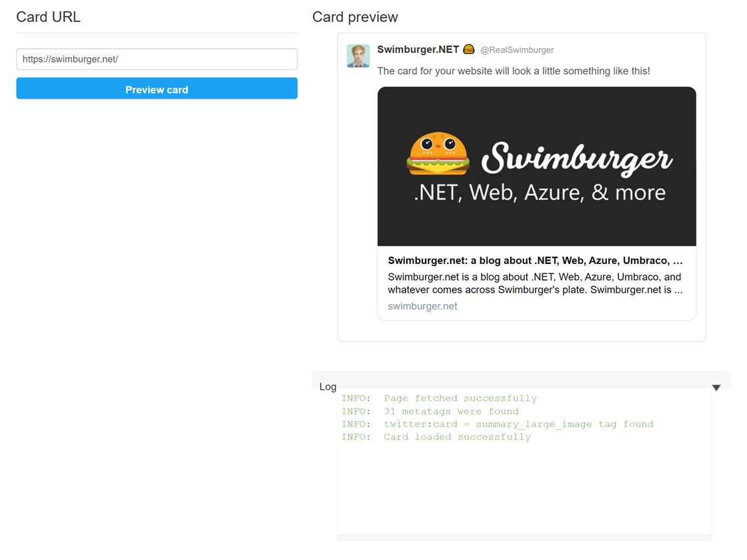The width and height of the screenshot is (747, 560).
Task: Click the '.NET, Web, Azure, & more' tagline
Action: 540,193
